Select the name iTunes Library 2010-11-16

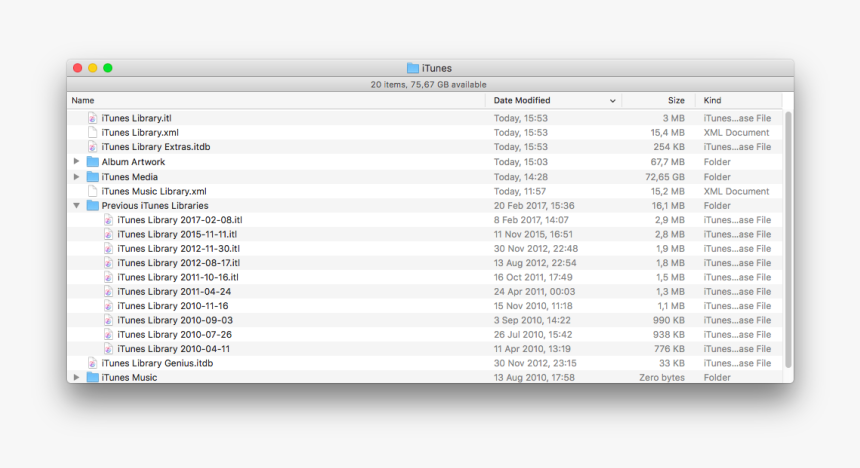173,306
